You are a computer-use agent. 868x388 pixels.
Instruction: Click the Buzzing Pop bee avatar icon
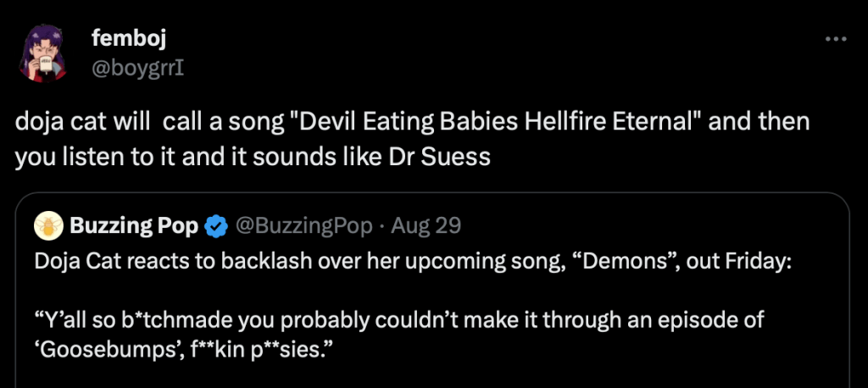point(48,226)
